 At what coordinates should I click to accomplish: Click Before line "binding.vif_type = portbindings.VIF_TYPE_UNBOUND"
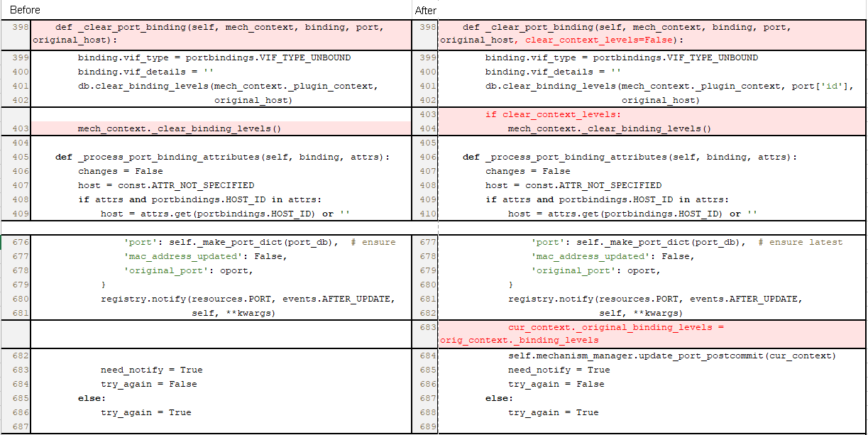(x=214, y=57)
